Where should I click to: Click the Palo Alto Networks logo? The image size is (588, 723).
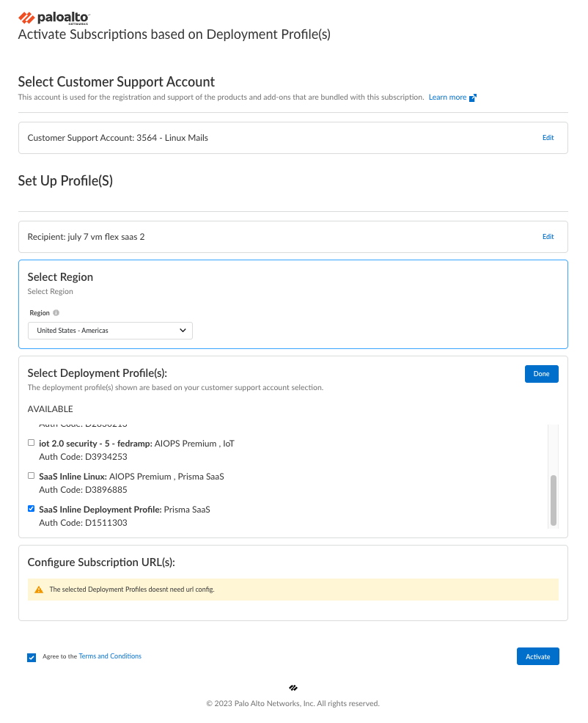pyautogui.click(x=54, y=18)
